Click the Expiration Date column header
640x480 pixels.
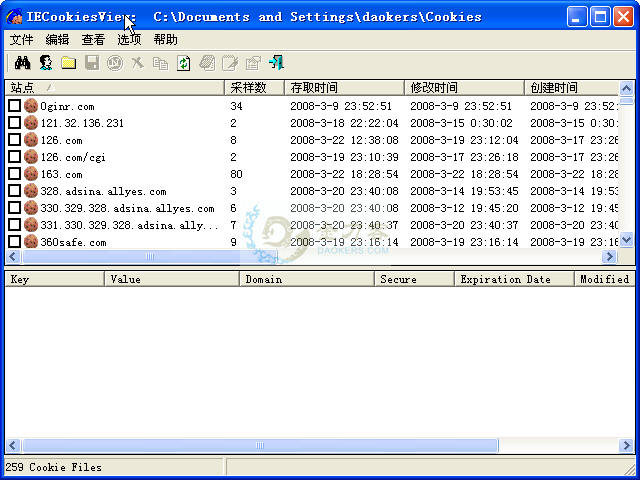point(514,279)
